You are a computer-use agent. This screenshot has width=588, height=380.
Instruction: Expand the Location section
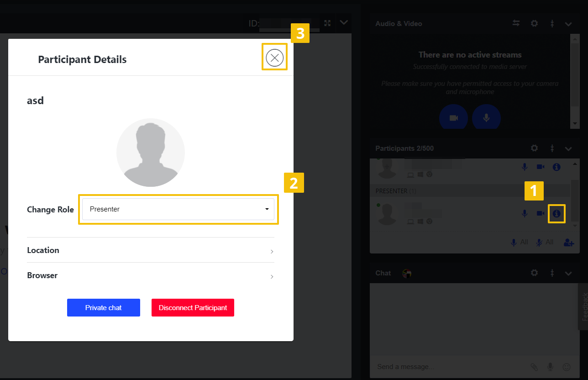point(150,250)
